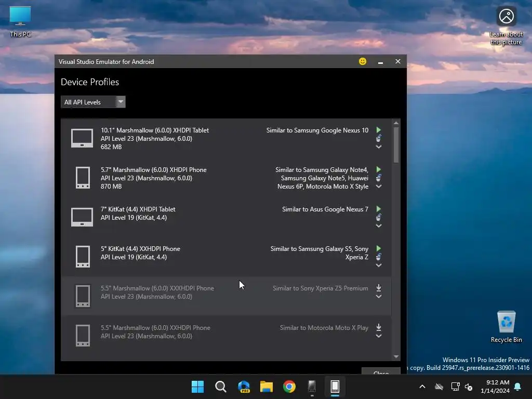Reset the 7" KitKat tablet profile
532x399 pixels.
click(x=379, y=217)
